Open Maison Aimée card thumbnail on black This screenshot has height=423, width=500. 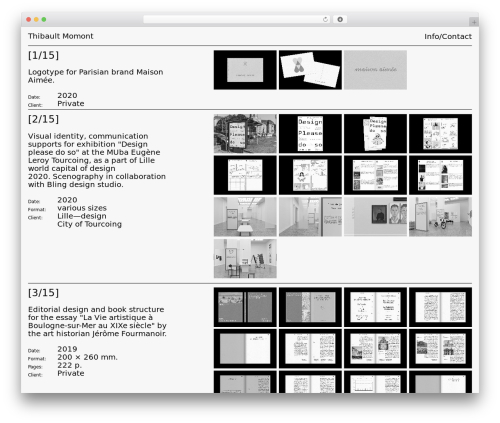[x=245, y=70]
